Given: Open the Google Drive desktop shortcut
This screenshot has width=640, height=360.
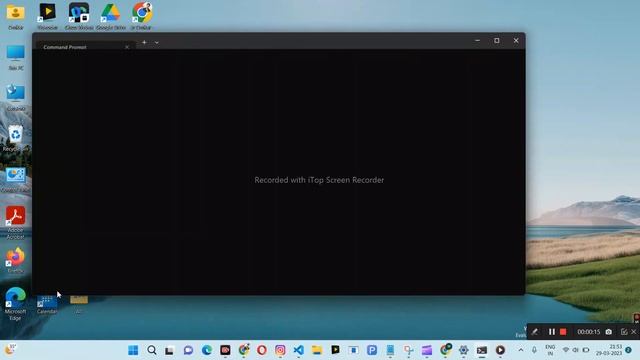Looking at the screenshot, I should (x=111, y=16).
